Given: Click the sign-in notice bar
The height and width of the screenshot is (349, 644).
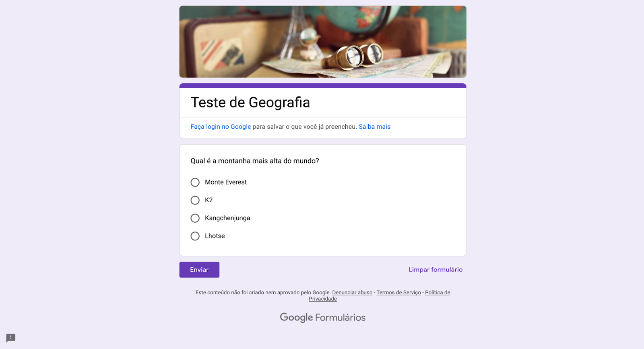Looking at the screenshot, I should point(322,128).
